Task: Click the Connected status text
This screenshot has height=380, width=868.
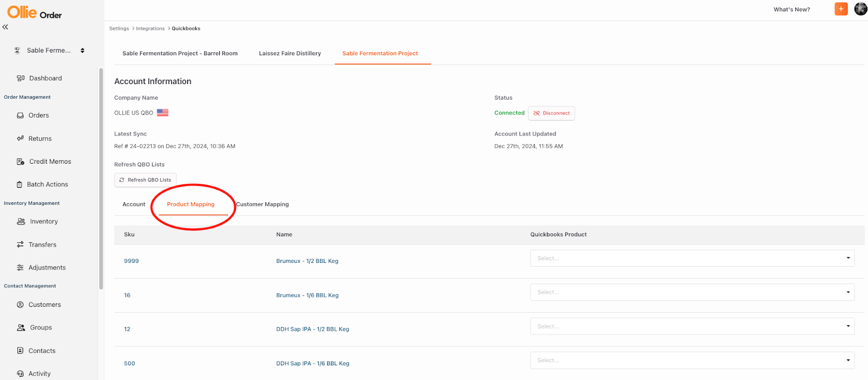Action: [509, 113]
